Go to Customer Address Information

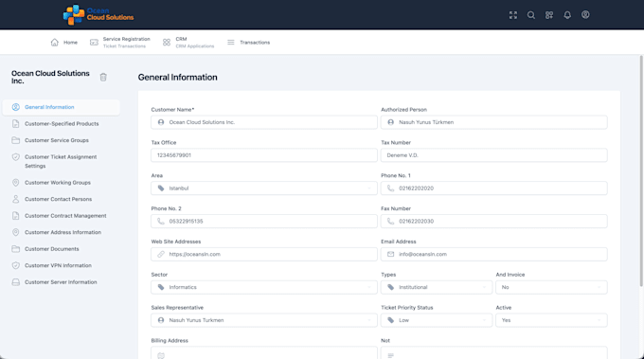tap(62, 232)
